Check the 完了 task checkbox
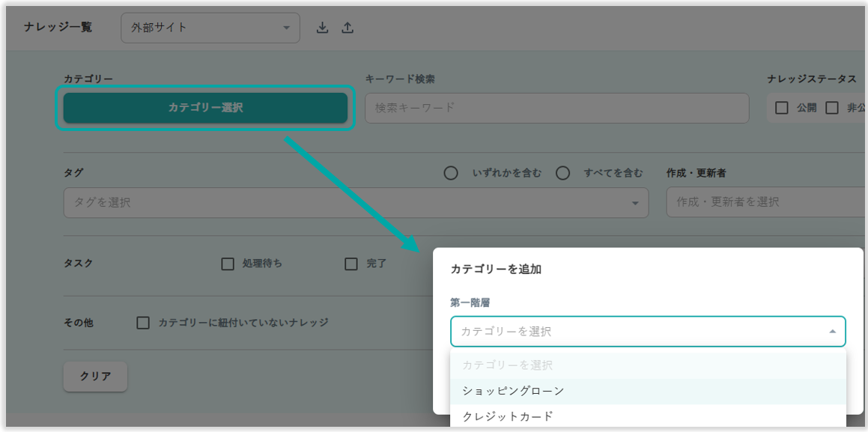 (x=351, y=264)
